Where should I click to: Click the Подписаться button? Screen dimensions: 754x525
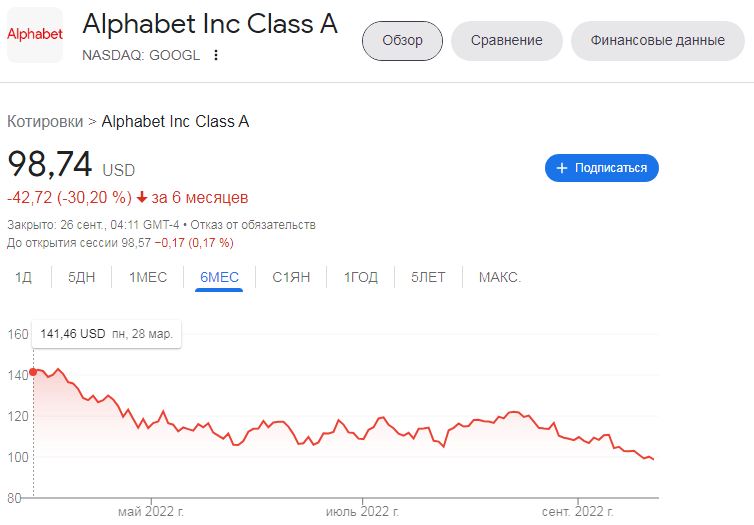tap(602, 168)
